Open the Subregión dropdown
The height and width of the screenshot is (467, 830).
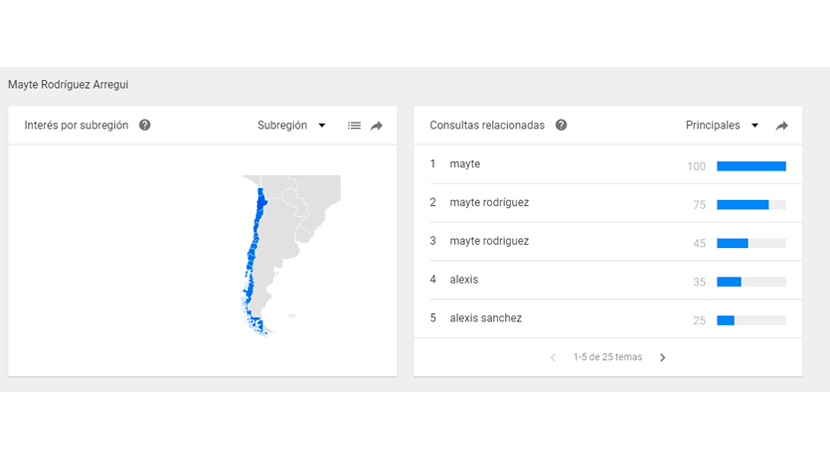(292, 126)
